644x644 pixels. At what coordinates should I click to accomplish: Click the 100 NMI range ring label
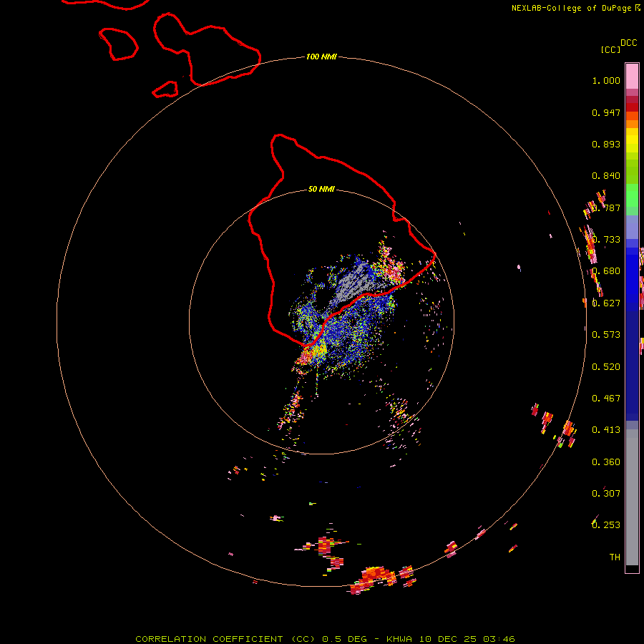click(x=321, y=57)
